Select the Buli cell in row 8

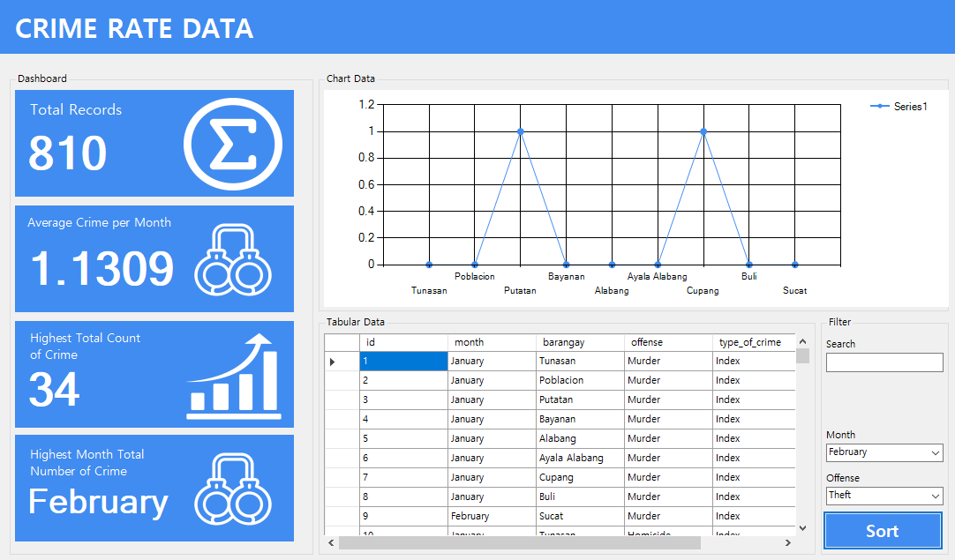pyautogui.click(x=580, y=497)
